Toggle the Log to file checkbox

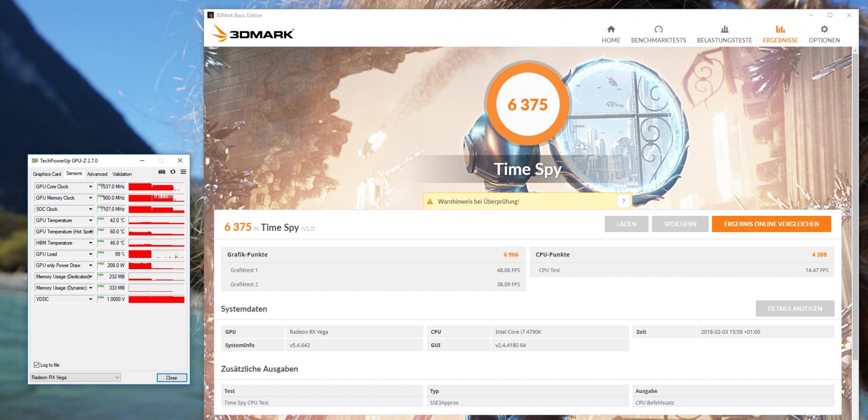37,365
